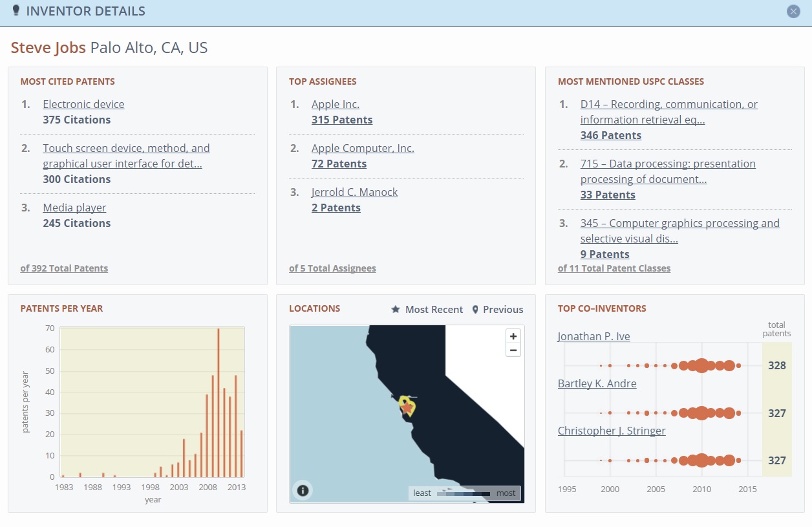Open co-inventor Christopher J. Stringer

click(x=612, y=431)
